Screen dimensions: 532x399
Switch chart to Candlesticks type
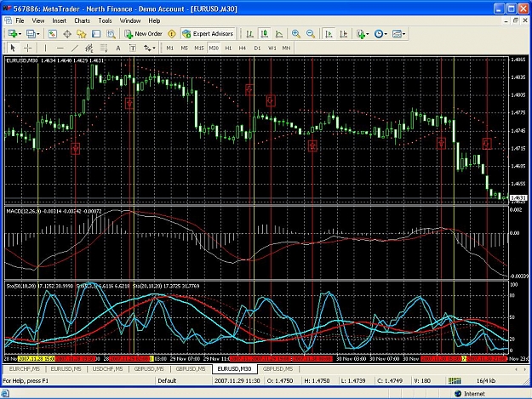[265, 34]
